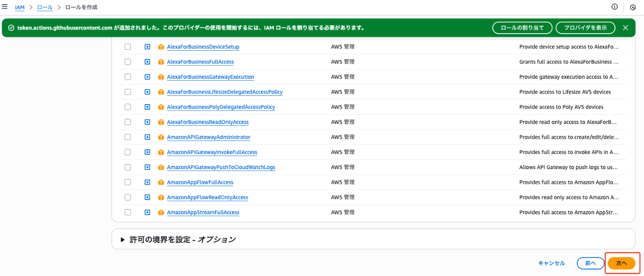Viewport: 644px width, 276px height.
Task: Dismiss the green notification banner
Action: coord(625,28)
